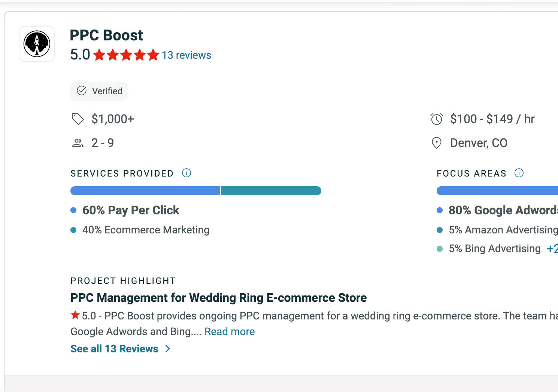The image size is (558, 392).
Task: Select the Google Adwords bullet marker
Action: click(x=440, y=210)
